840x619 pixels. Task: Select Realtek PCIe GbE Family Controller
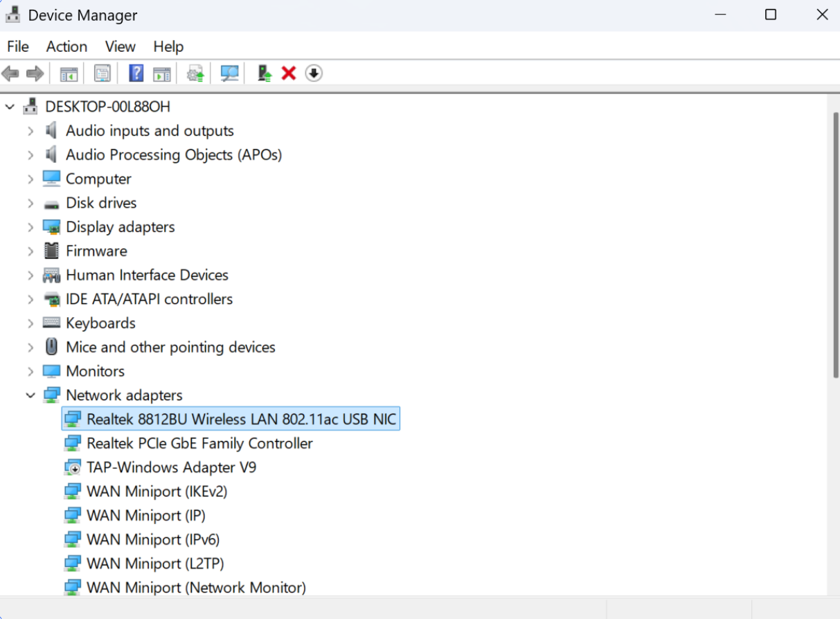tap(199, 443)
